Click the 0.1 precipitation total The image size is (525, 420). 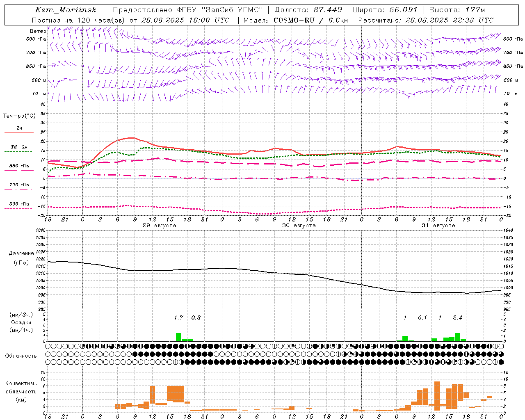pyautogui.click(x=422, y=317)
